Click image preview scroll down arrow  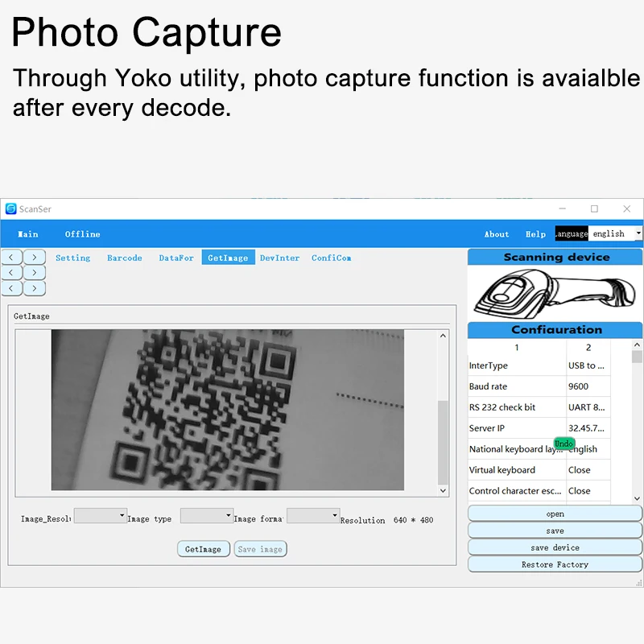click(x=443, y=490)
